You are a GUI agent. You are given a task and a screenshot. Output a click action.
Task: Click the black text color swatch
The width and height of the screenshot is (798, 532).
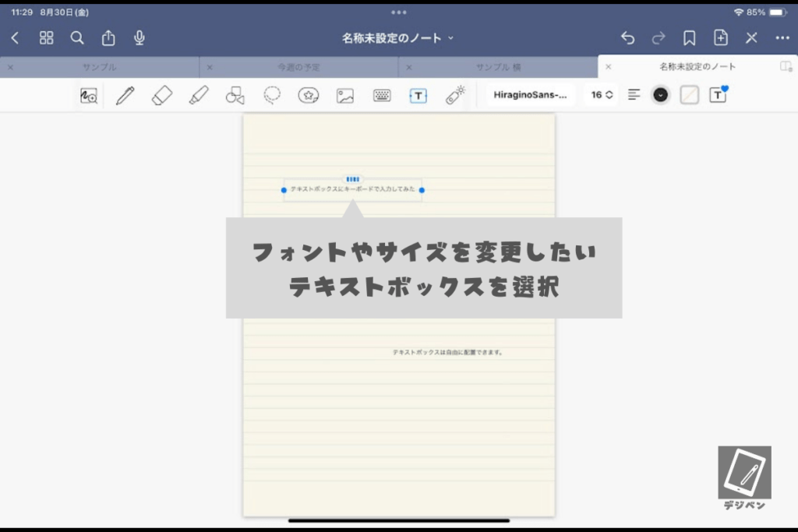coord(661,95)
